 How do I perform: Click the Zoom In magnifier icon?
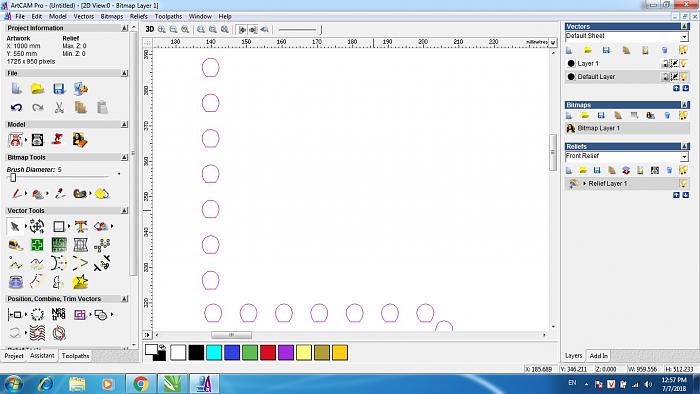tap(162, 29)
